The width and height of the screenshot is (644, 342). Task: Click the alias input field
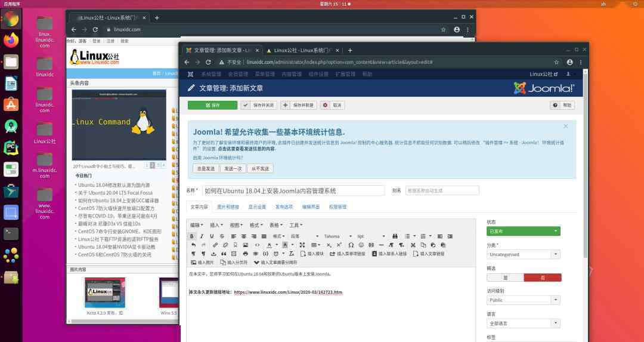442,190
